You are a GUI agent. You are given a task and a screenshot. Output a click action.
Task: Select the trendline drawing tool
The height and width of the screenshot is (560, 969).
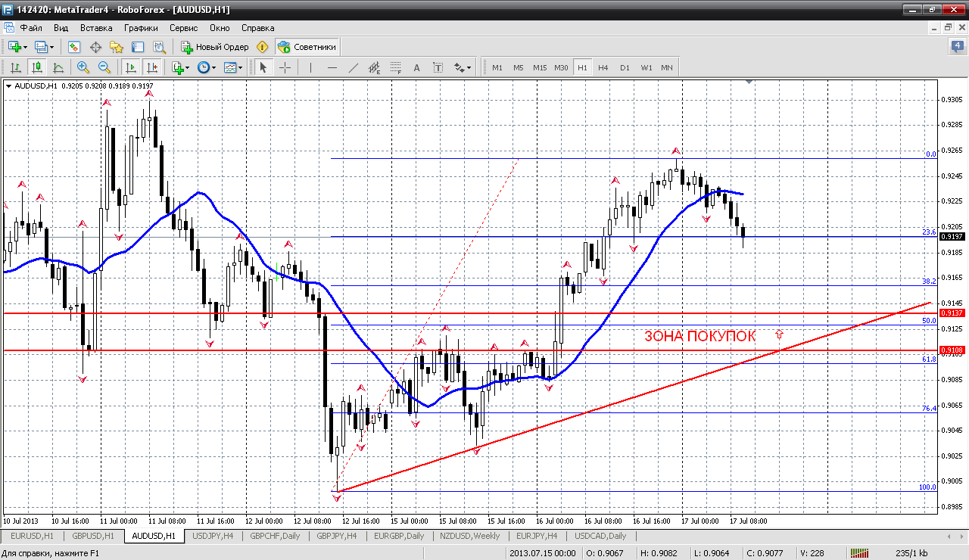point(353,67)
